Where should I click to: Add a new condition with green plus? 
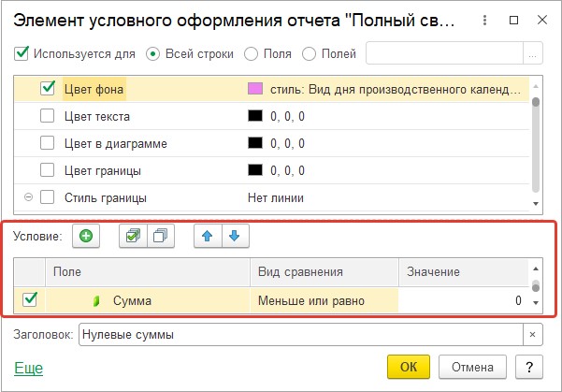click(86, 236)
